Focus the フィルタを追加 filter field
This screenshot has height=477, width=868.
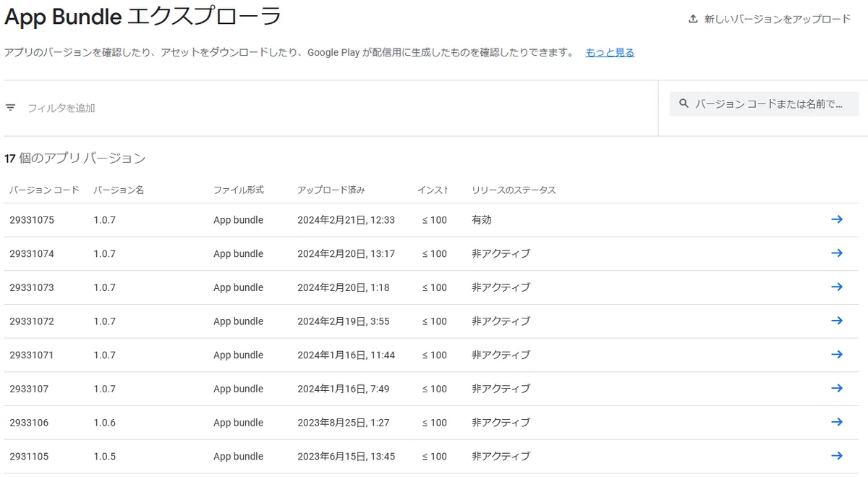(61, 108)
